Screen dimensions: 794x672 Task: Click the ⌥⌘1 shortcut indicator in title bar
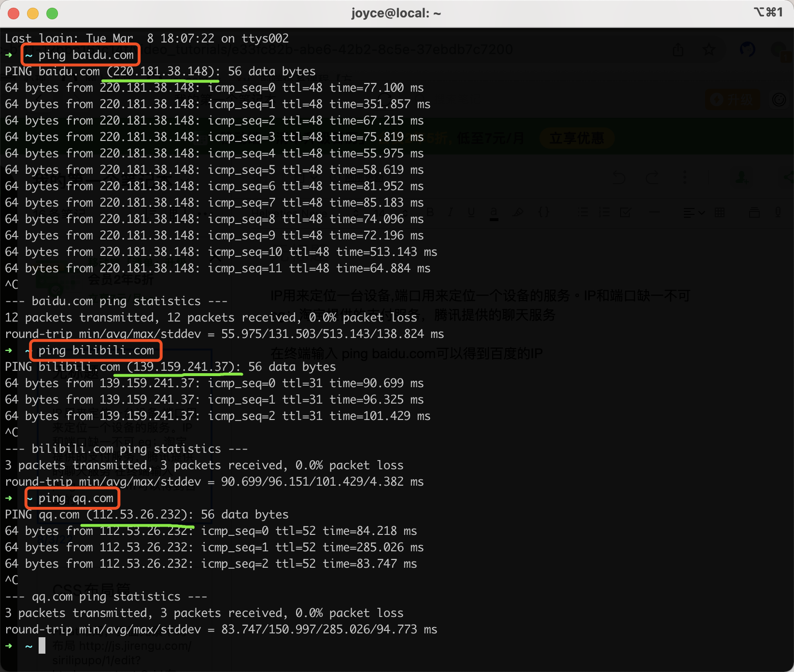pyautogui.click(x=768, y=12)
